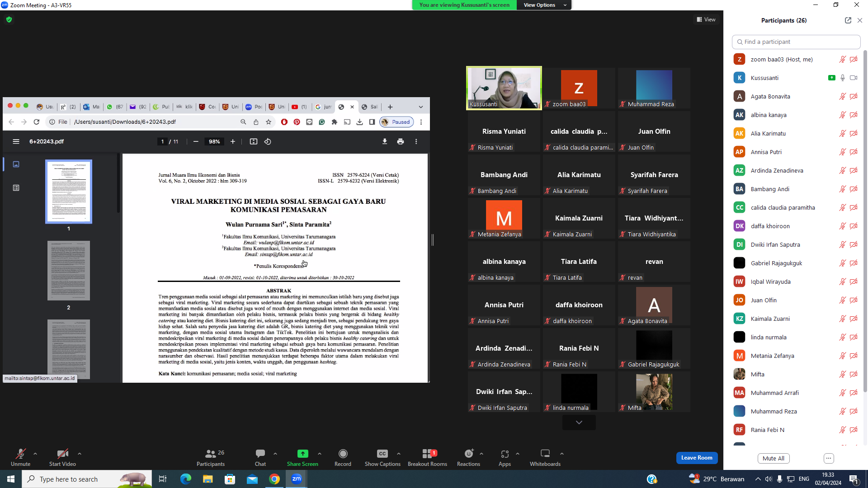Image resolution: width=868 pixels, height=488 pixels.
Task: Click the green encryption shield icon
Action: (x=9, y=19)
